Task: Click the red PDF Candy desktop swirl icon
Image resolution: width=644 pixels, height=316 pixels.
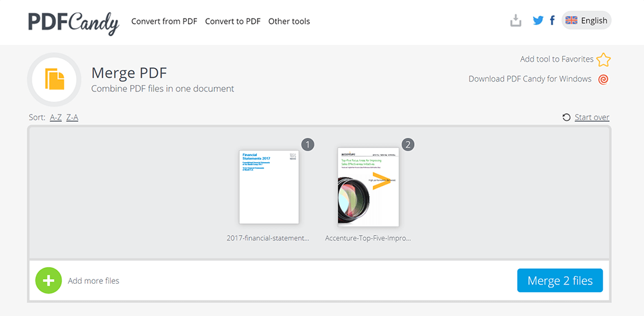Action: [x=603, y=80]
